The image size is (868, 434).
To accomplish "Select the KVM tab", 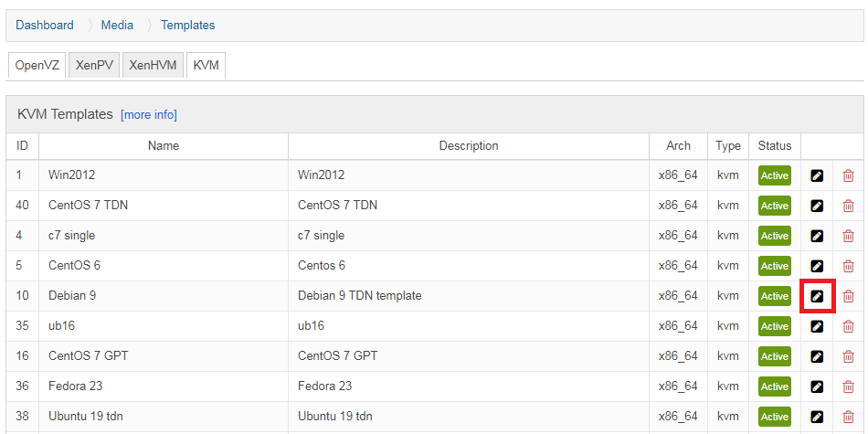I will coord(206,65).
